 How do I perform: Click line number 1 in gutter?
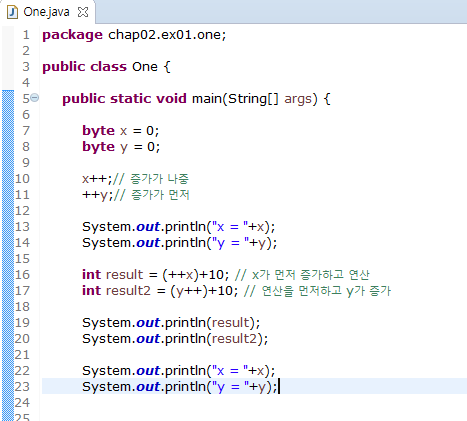(x=26, y=35)
